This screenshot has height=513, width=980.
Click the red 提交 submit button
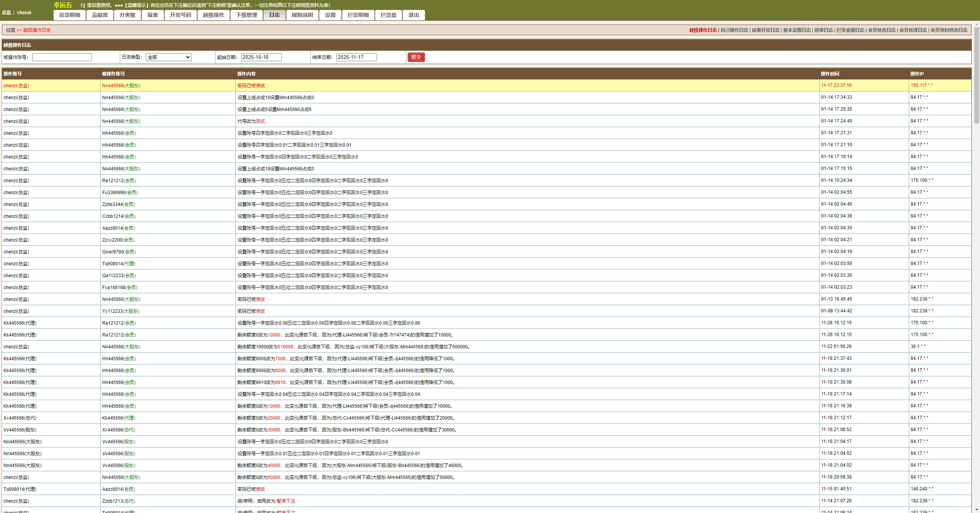point(416,57)
